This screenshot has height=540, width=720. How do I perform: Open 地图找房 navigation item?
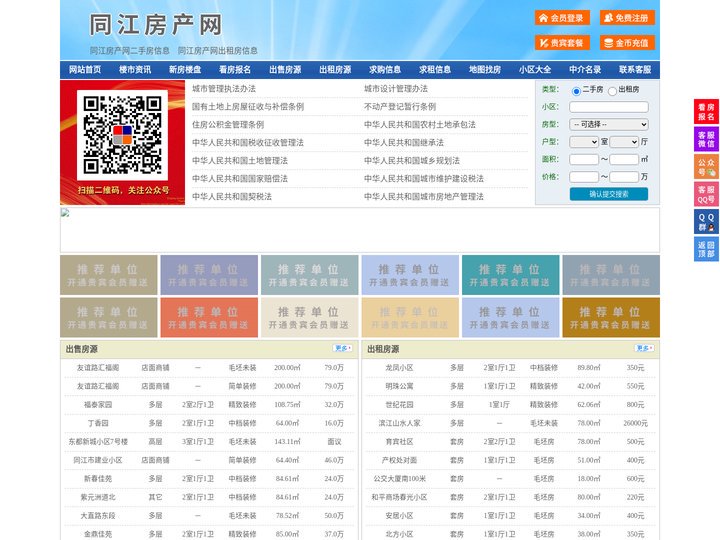pyautogui.click(x=485, y=70)
